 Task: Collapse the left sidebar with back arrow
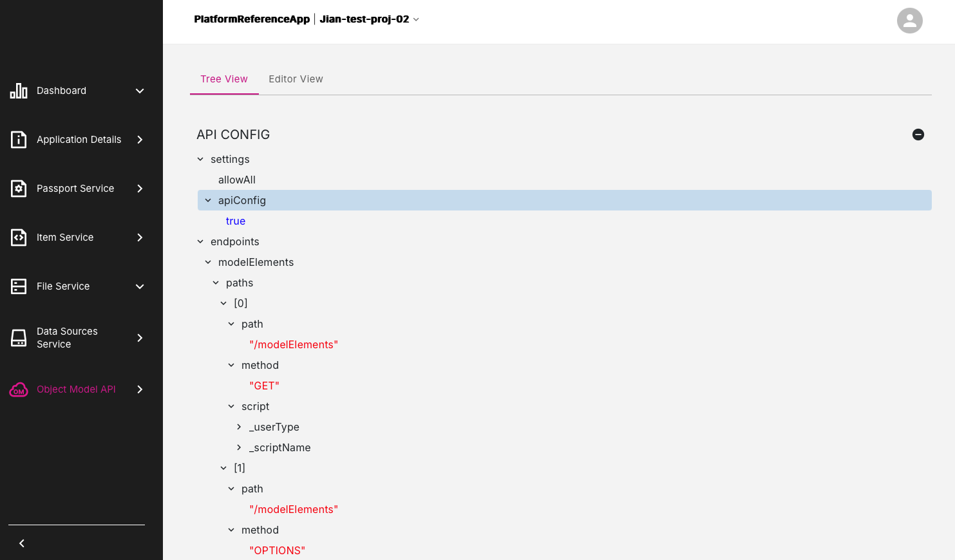(22, 543)
